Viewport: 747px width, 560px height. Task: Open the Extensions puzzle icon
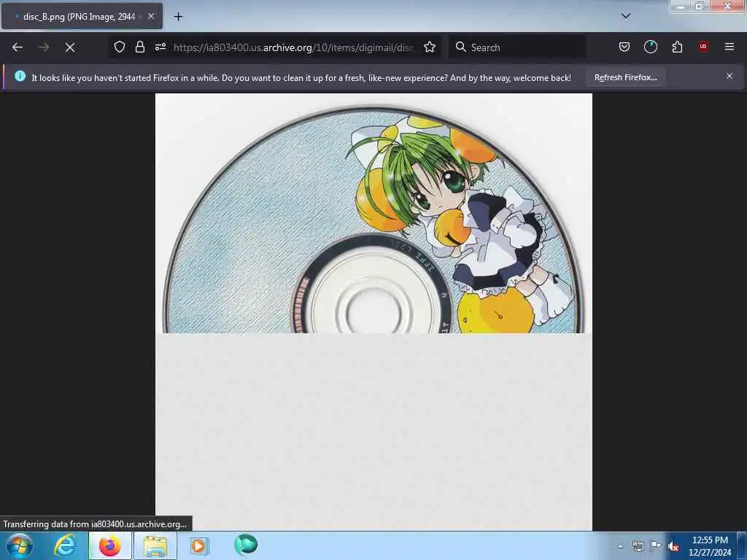pyautogui.click(x=677, y=47)
